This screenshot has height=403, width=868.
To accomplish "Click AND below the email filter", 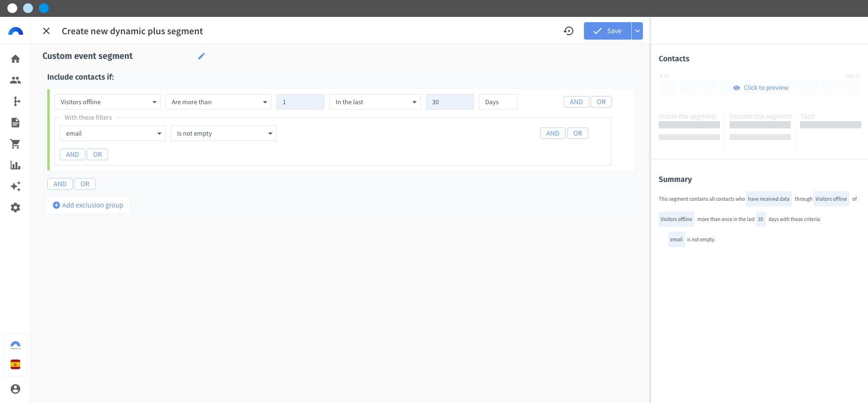I will 72,154.
